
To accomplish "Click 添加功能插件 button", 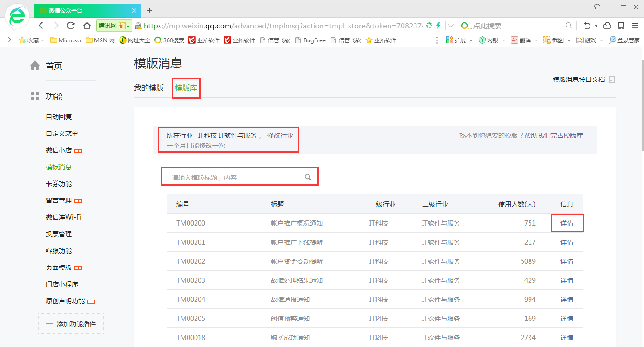I will 71,324.
